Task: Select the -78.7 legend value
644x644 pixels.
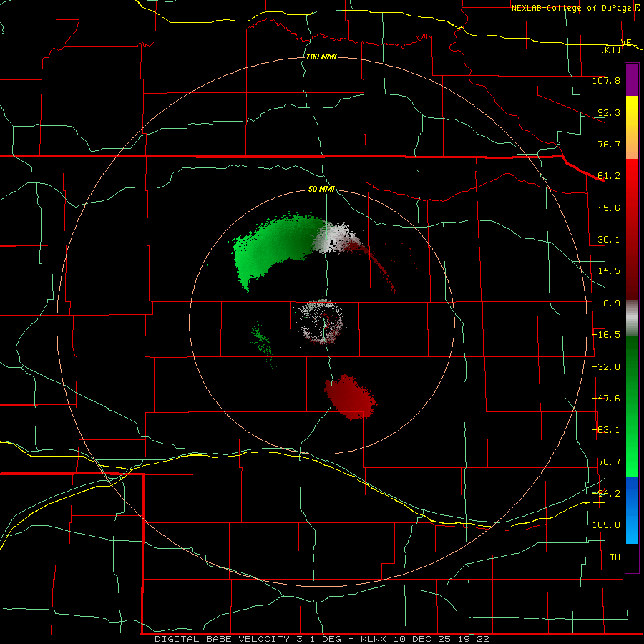Action: pyautogui.click(x=606, y=462)
